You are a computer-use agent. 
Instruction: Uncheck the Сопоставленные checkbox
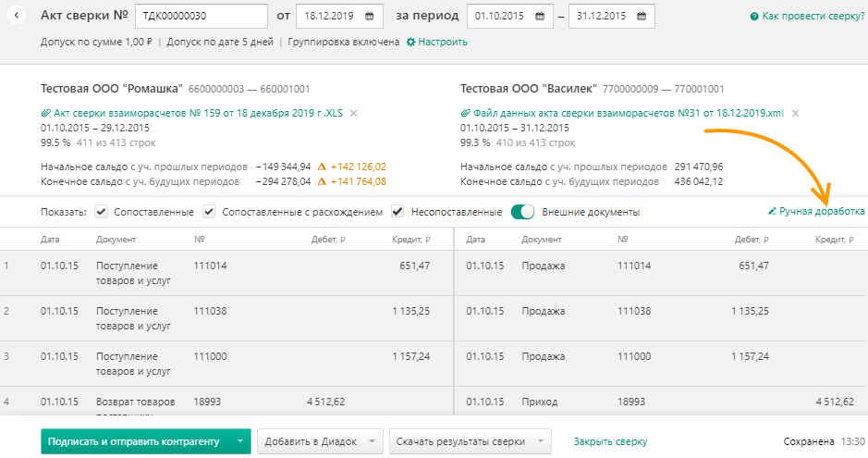pos(101,212)
